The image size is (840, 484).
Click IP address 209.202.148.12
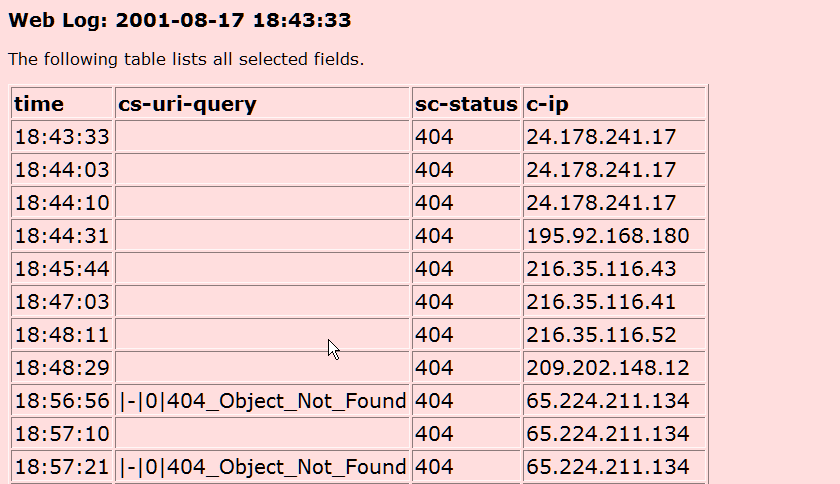pos(608,368)
